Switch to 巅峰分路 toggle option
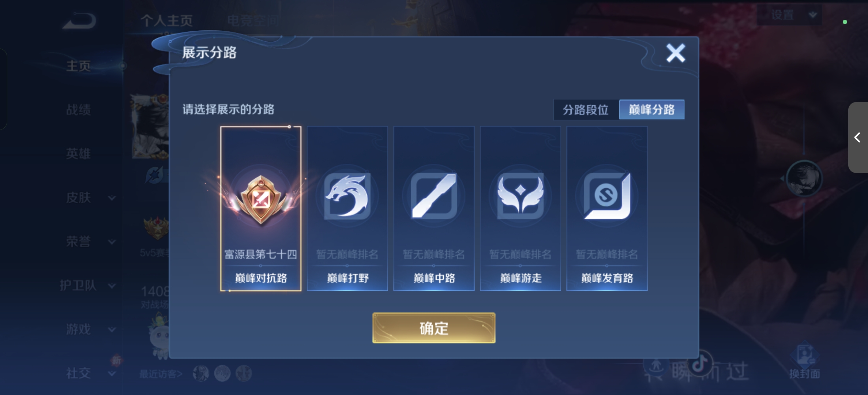The image size is (868, 395). 651,110
